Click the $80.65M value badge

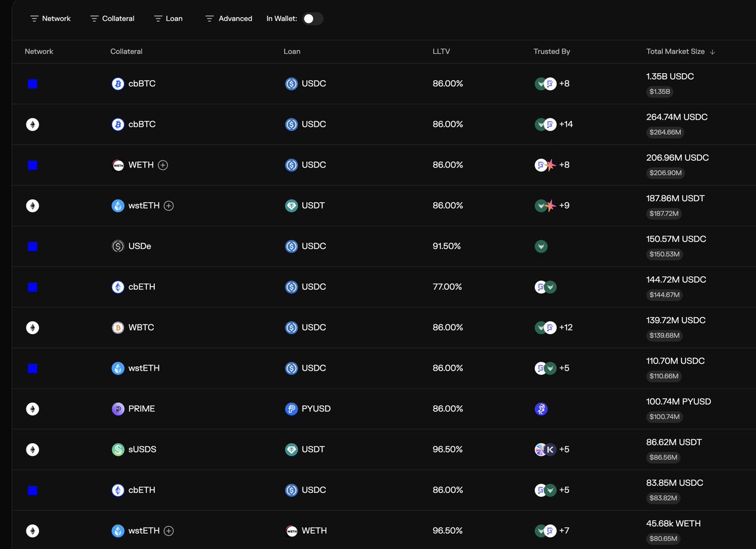pyautogui.click(x=663, y=539)
